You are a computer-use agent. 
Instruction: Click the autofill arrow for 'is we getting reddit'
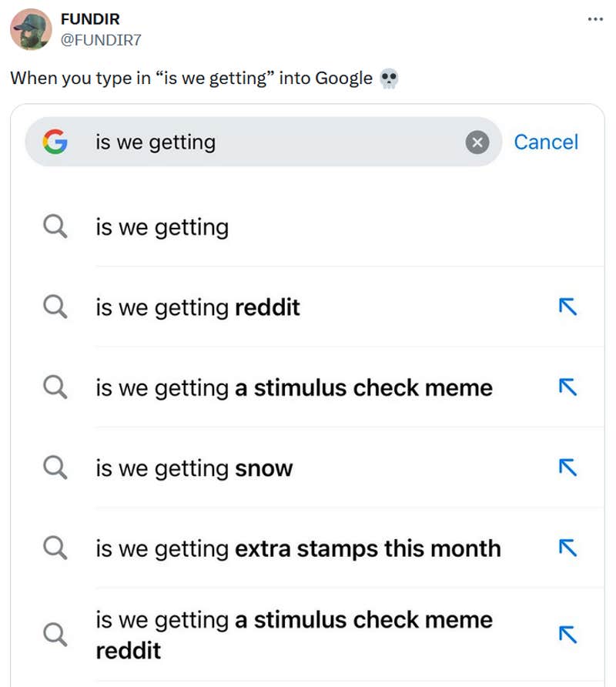567,307
